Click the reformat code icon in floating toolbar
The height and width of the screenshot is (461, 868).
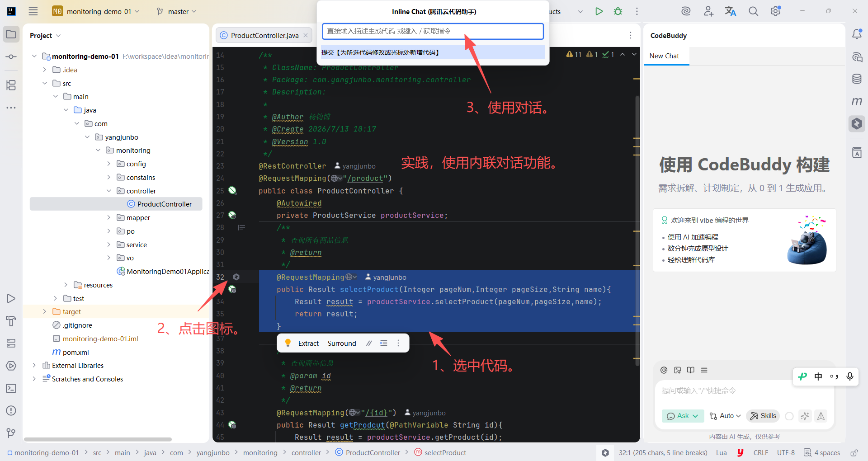point(384,343)
